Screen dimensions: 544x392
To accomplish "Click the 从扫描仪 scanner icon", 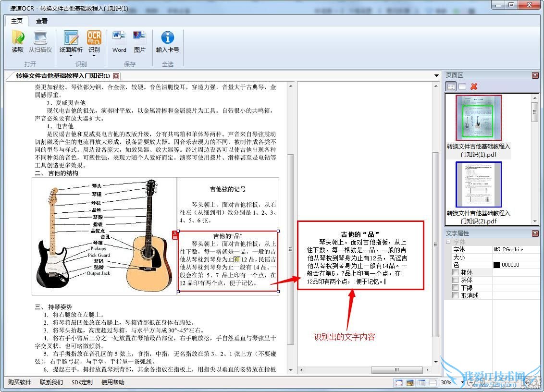I will 40,38.
